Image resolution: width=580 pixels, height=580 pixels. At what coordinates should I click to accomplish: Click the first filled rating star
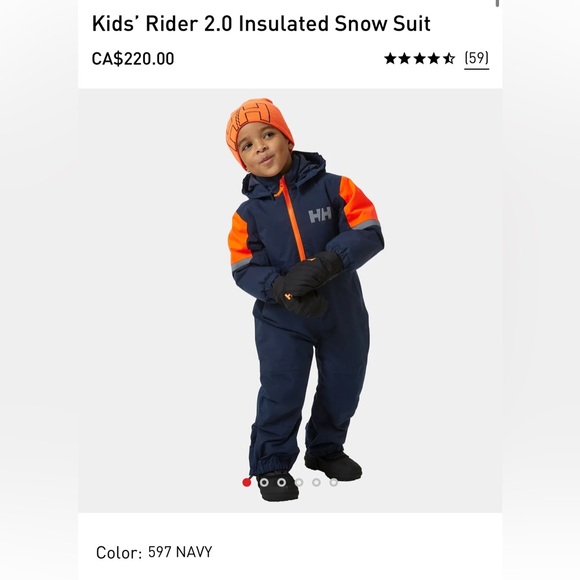click(x=390, y=58)
